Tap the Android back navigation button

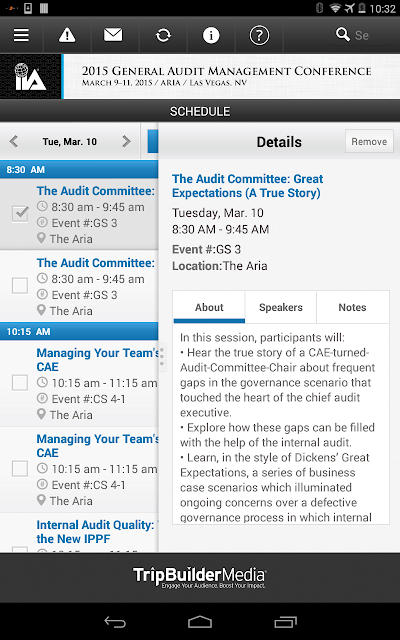115,622
